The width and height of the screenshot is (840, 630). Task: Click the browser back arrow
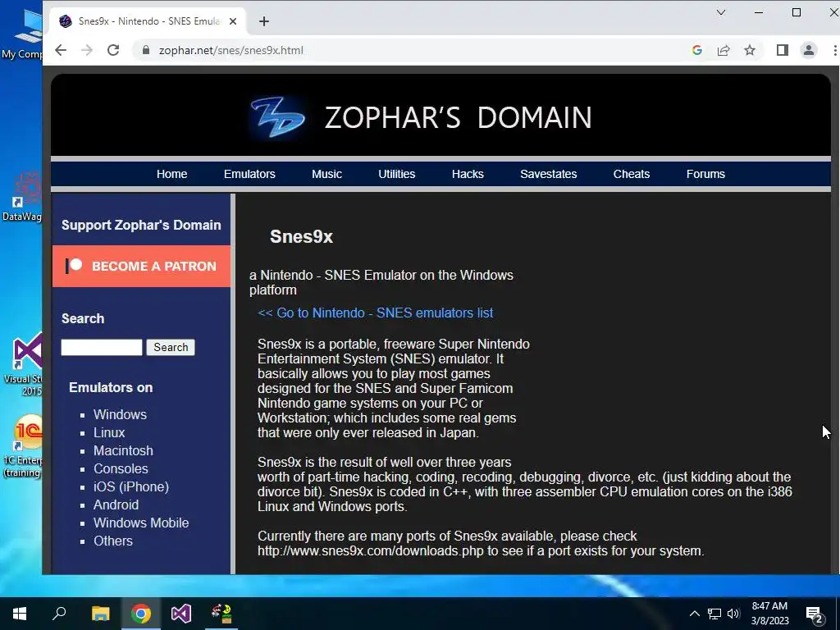[61, 50]
